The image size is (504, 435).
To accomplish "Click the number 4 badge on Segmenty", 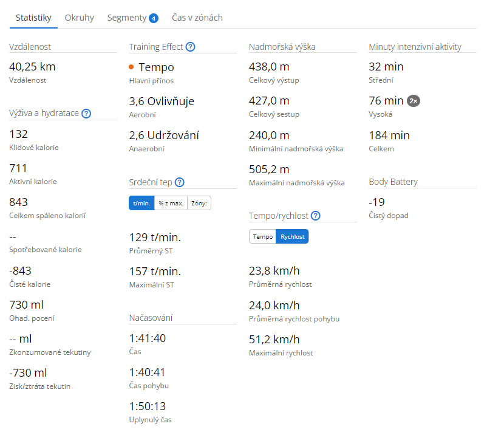I will tap(154, 18).
